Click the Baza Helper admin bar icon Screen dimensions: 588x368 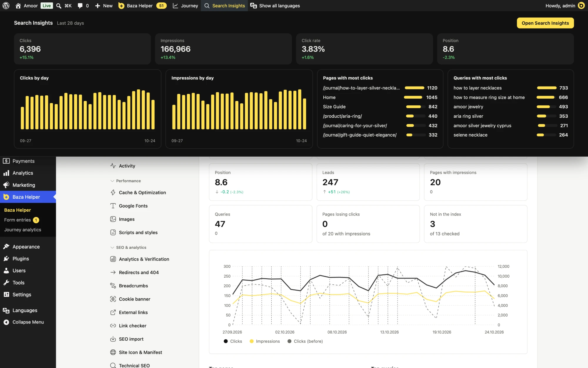click(x=121, y=6)
